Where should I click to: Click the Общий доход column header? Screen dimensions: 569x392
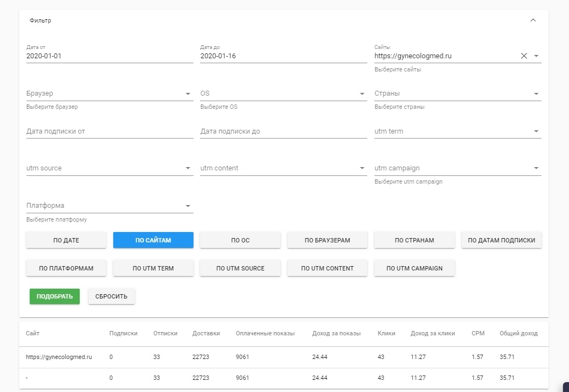coord(518,333)
